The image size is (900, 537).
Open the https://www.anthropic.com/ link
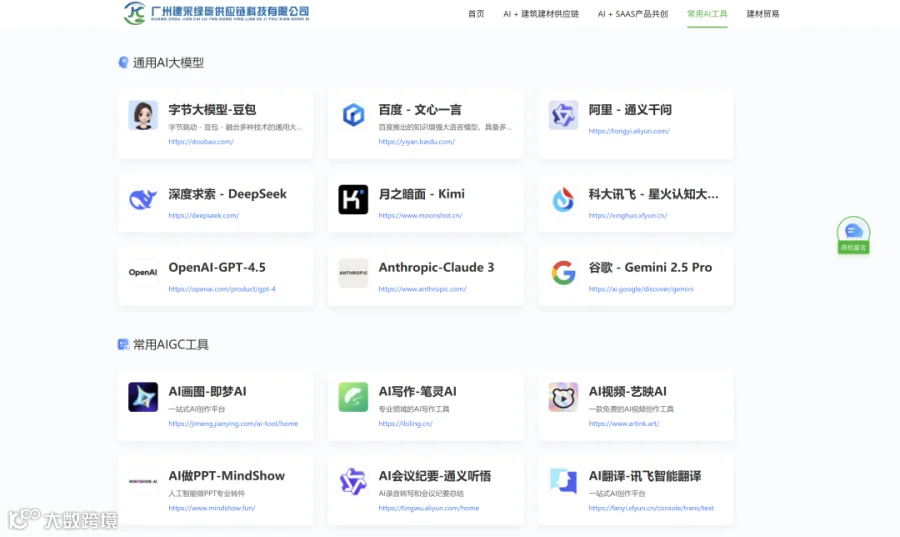click(x=422, y=289)
